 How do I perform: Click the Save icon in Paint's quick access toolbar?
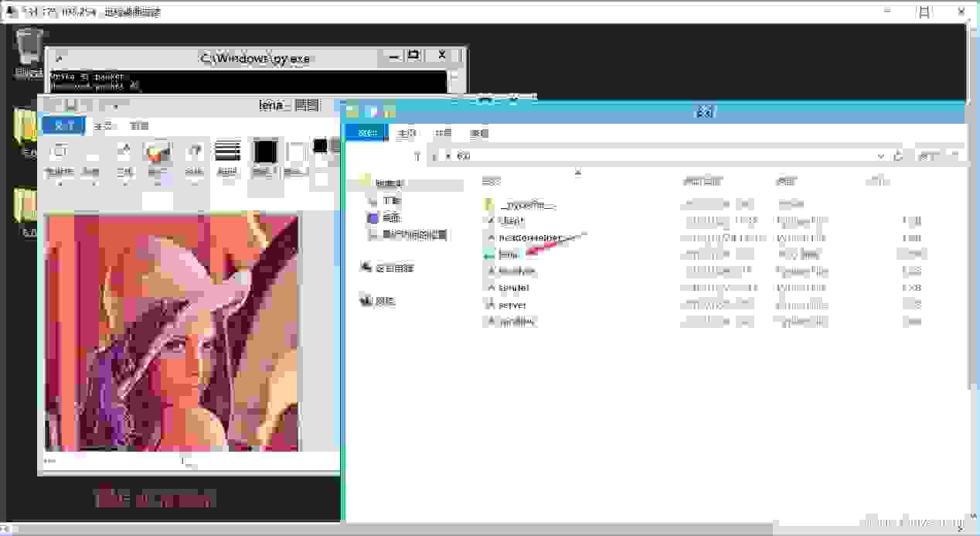coord(70,105)
